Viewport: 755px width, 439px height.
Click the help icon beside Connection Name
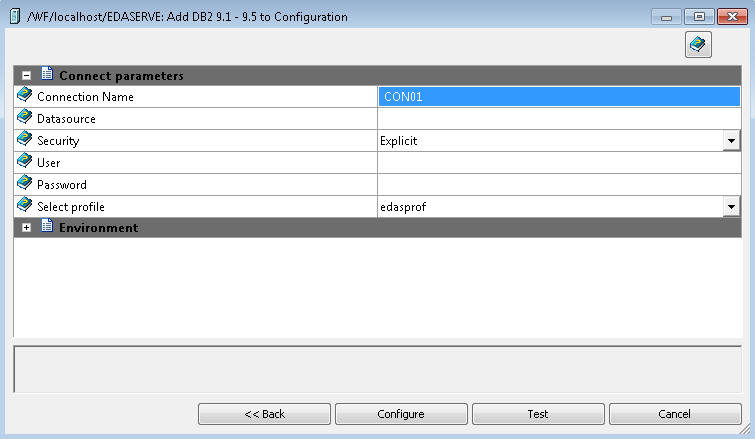click(25, 95)
